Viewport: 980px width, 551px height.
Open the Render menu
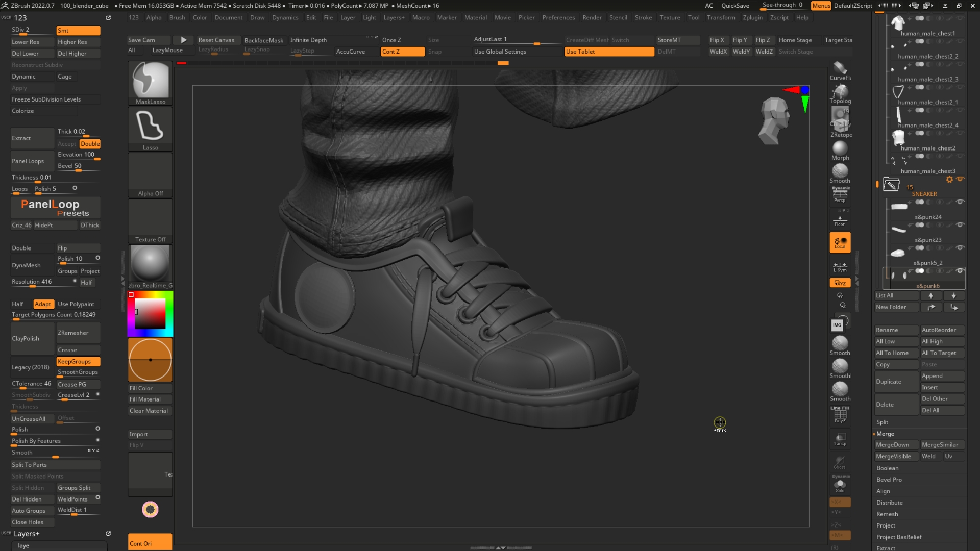click(592, 17)
